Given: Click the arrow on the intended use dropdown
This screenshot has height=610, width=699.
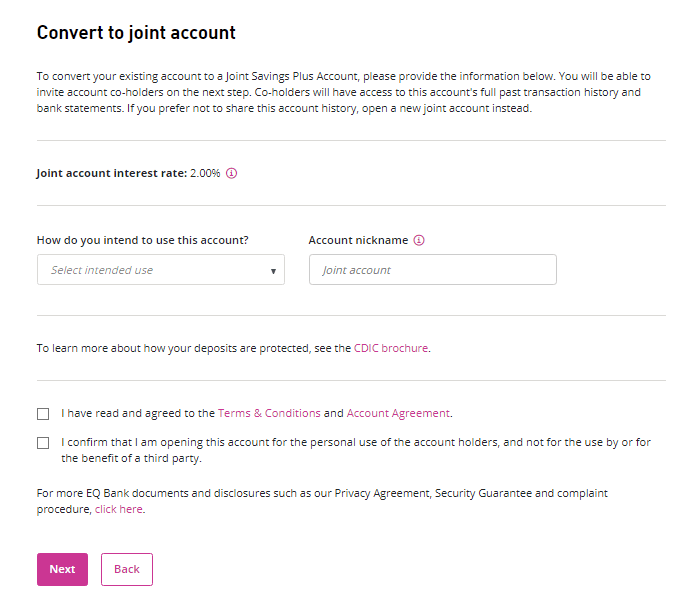Looking at the screenshot, I should point(273,271).
